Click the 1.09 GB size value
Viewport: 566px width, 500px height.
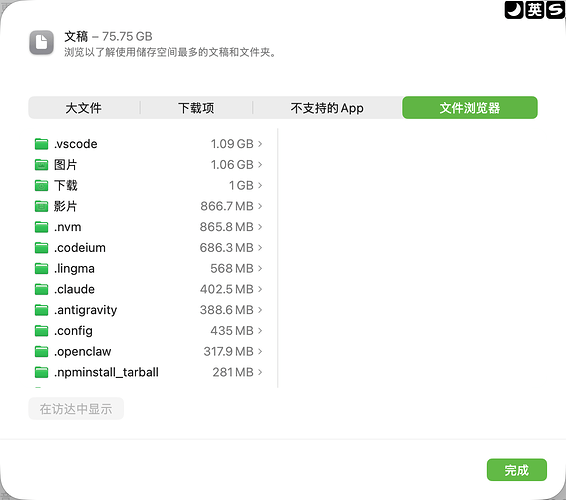232,144
